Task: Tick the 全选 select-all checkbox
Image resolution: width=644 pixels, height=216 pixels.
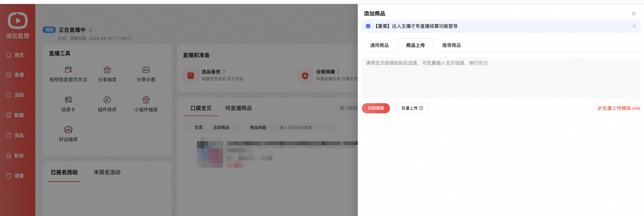Action: tap(189, 128)
